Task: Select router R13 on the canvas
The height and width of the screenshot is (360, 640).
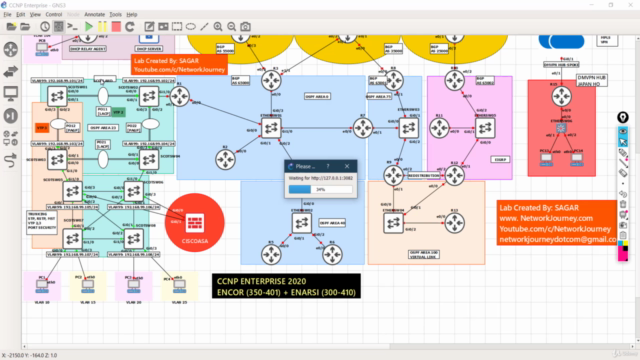Action: pos(454,223)
